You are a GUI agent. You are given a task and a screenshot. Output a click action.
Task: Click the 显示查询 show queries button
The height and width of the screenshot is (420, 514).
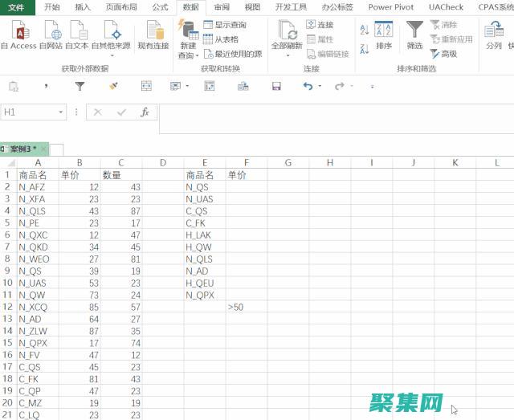point(226,25)
